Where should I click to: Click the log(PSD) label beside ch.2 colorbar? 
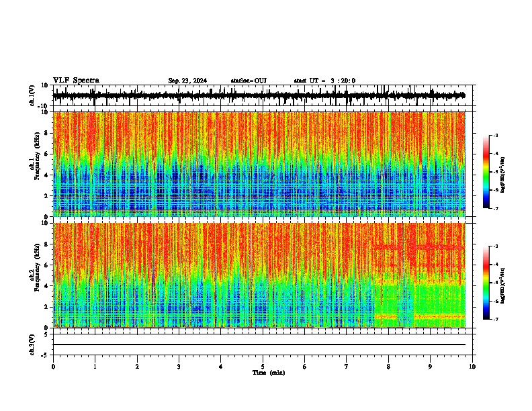point(503,285)
